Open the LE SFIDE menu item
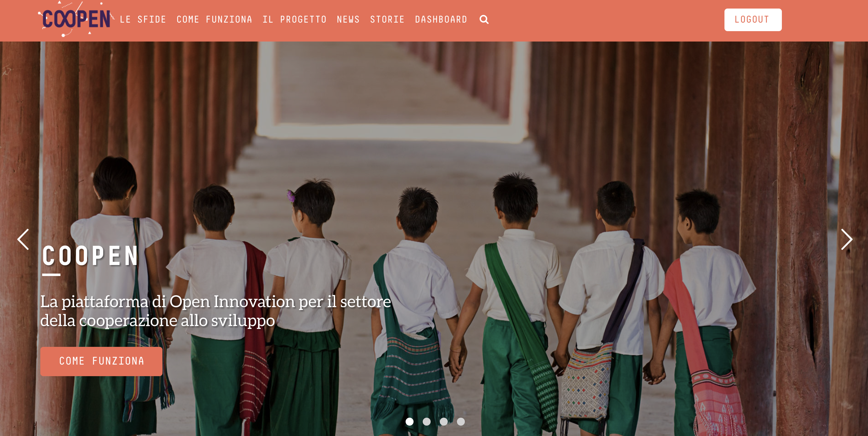The width and height of the screenshot is (868, 436). (x=143, y=20)
